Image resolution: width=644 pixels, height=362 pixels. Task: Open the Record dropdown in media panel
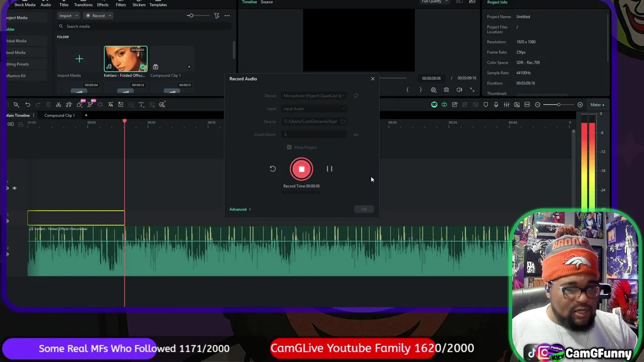pos(98,16)
